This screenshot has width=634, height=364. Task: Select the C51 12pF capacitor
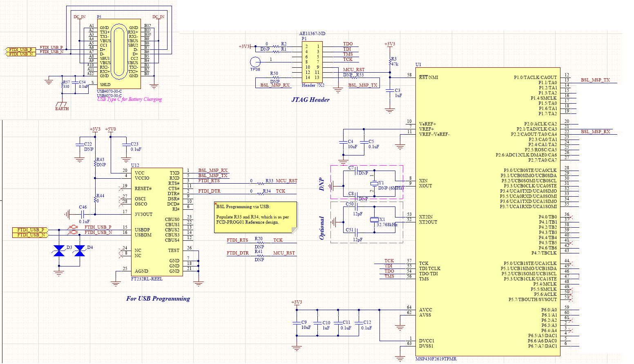coord(357,233)
